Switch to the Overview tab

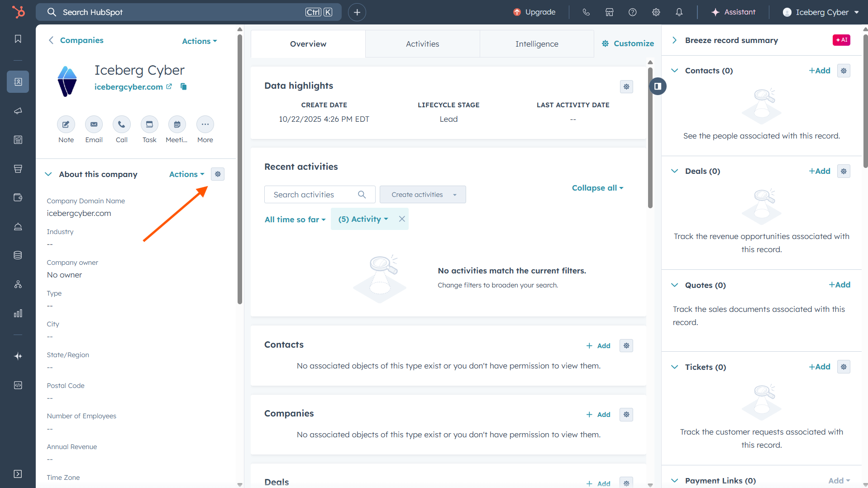308,44
